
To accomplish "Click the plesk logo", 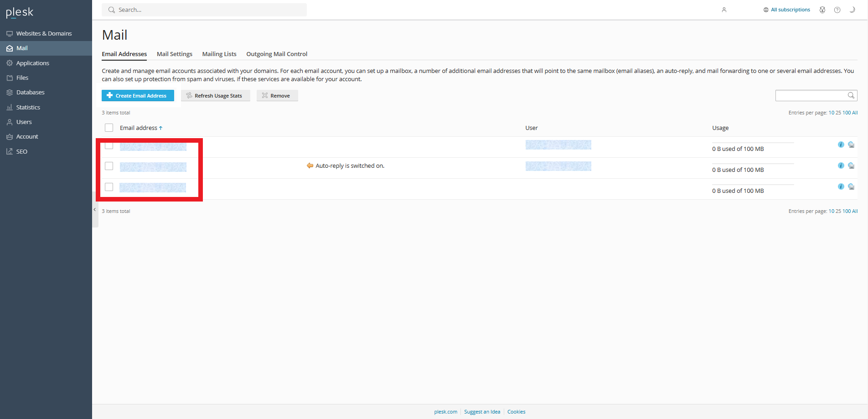I will [20, 12].
